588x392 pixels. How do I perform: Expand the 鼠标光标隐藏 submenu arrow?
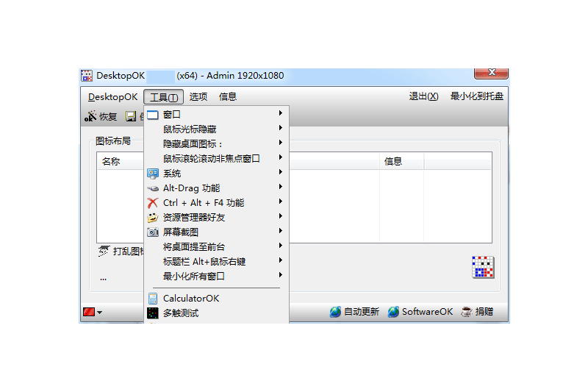pyautogui.click(x=280, y=128)
